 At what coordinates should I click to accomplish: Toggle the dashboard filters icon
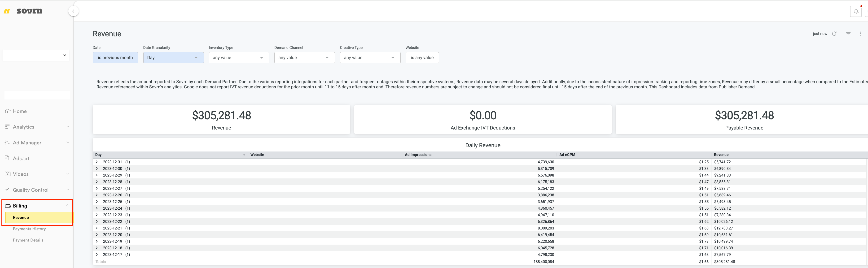tap(848, 34)
